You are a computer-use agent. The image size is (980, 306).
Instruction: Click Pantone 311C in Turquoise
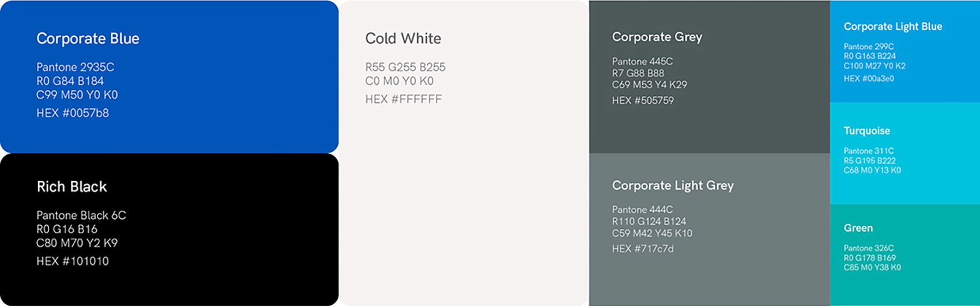click(x=869, y=151)
